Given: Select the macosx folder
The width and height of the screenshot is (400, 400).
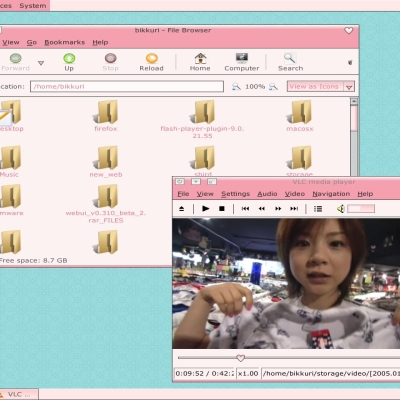Looking at the screenshot, I should click(300, 116).
